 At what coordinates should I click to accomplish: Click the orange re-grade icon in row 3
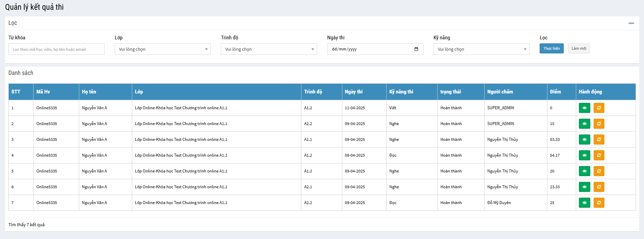click(x=599, y=140)
